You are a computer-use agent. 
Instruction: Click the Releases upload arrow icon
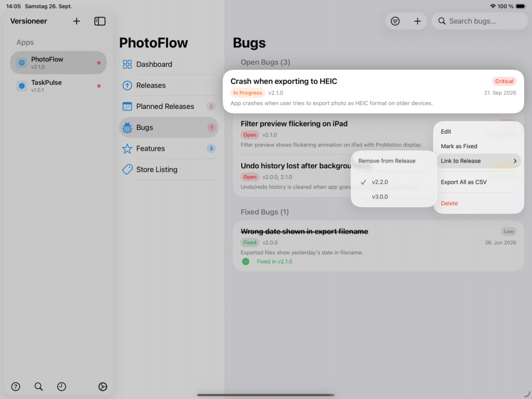(x=127, y=85)
